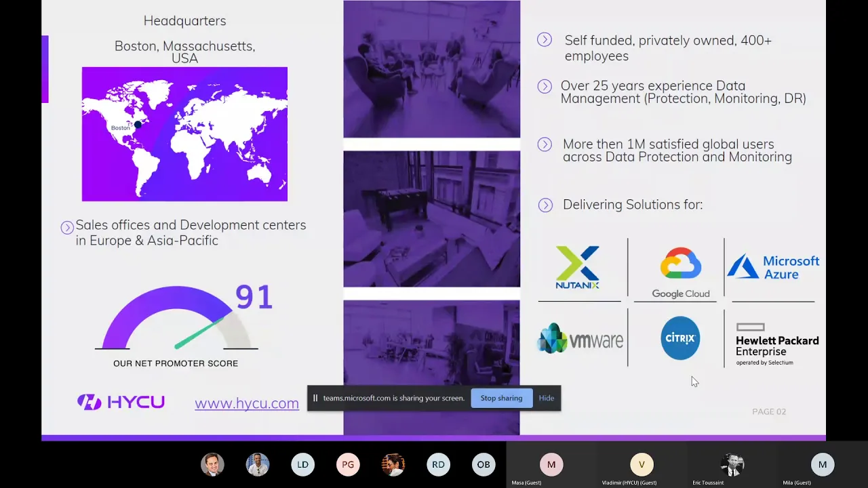Screen dimensions: 868x488
Task: Click bullet icon beside 'More then 1M'
Action: click(x=545, y=144)
